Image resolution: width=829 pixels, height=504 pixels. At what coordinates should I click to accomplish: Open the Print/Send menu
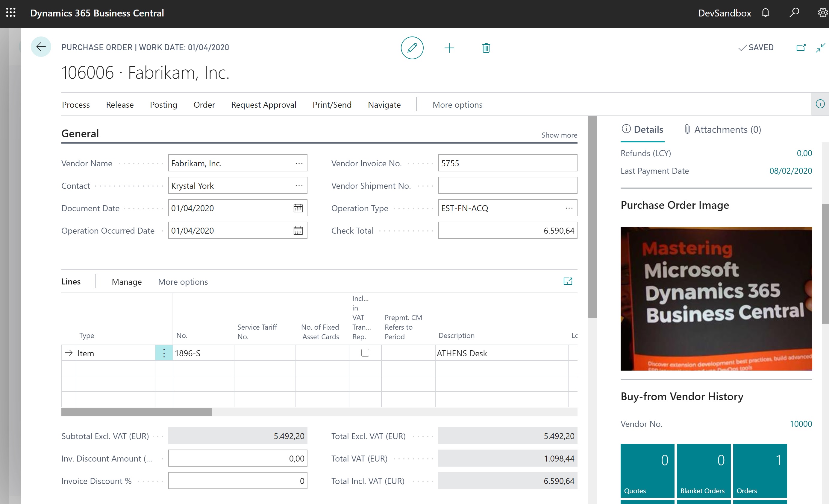(332, 105)
